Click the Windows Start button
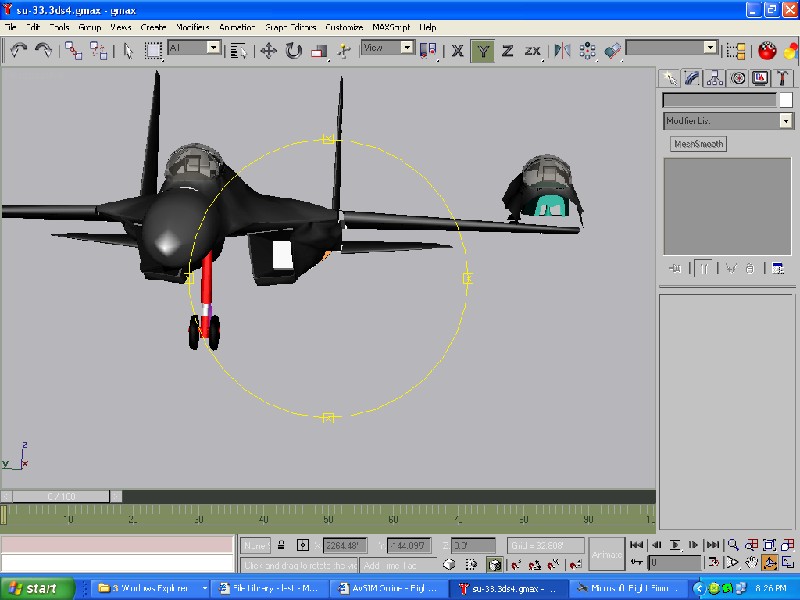Viewport: 800px width, 600px height. [x=33, y=588]
